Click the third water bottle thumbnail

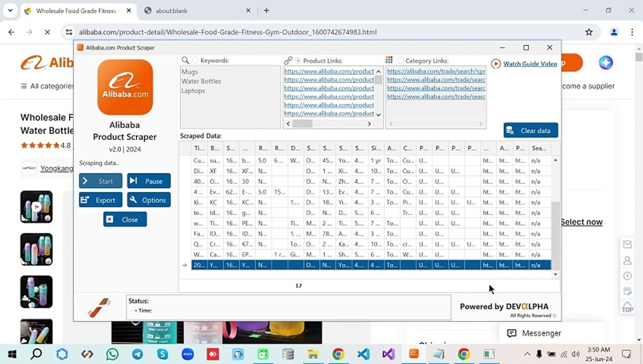(x=36, y=292)
